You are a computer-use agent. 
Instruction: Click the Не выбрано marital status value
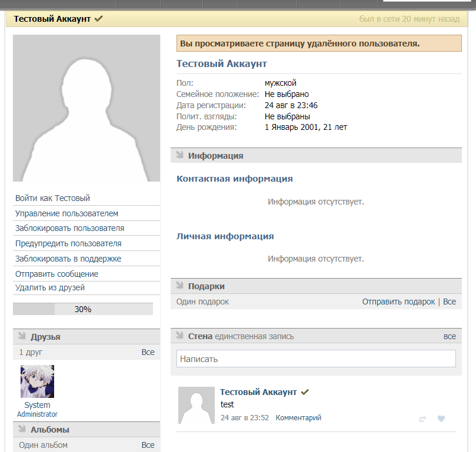[287, 95]
